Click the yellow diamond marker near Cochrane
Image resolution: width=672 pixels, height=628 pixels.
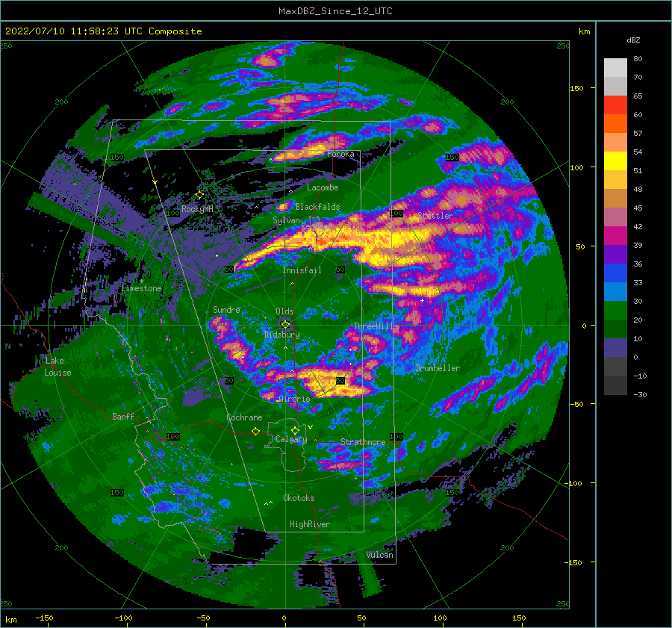coord(256,431)
